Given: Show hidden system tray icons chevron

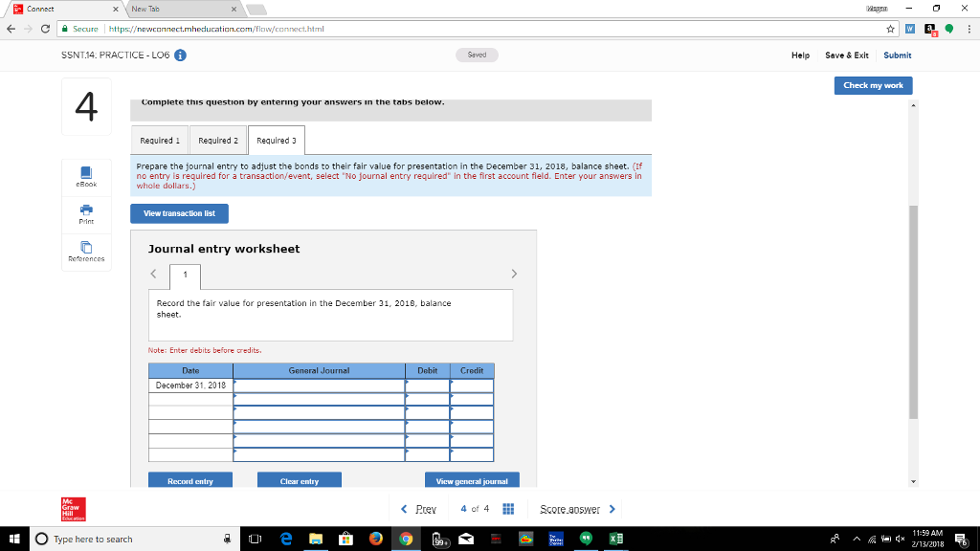Looking at the screenshot, I should [x=857, y=539].
